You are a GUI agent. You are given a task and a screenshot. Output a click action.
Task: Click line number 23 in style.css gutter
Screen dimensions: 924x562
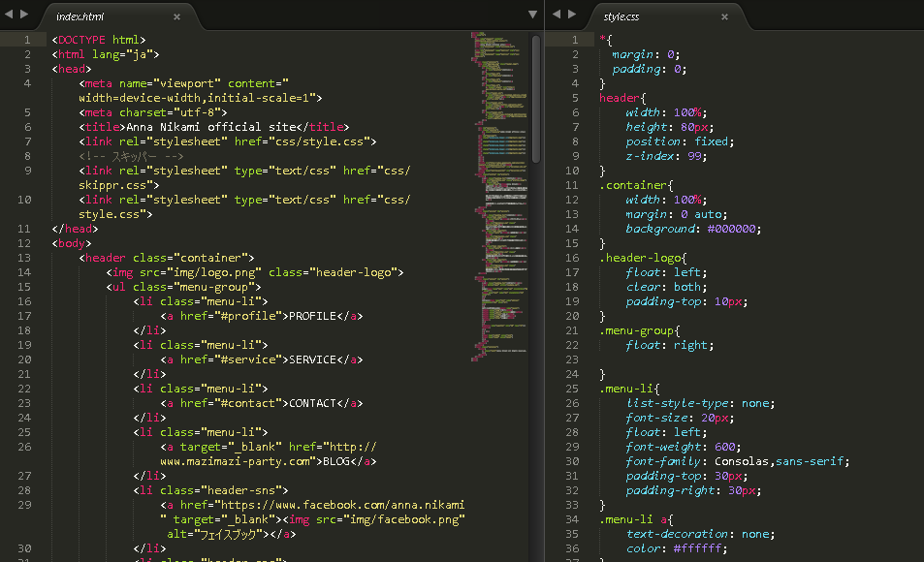click(572, 359)
